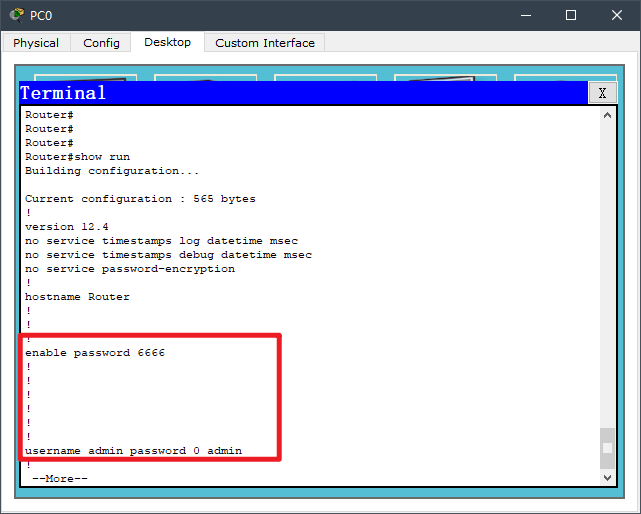Click the terminal scrollbar thumb
Image resolution: width=641 pixels, height=514 pixels.
[x=607, y=447]
